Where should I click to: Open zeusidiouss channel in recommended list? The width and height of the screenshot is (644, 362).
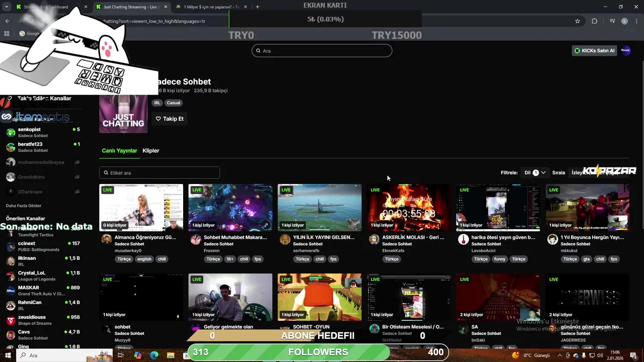tap(43, 320)
